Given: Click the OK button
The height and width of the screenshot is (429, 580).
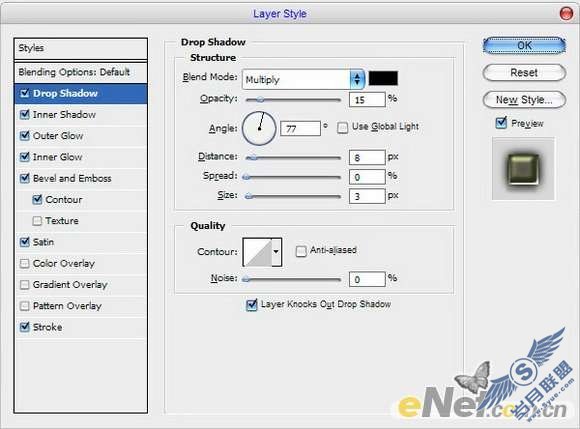Looking at the screenshot, I should (525, 45).
